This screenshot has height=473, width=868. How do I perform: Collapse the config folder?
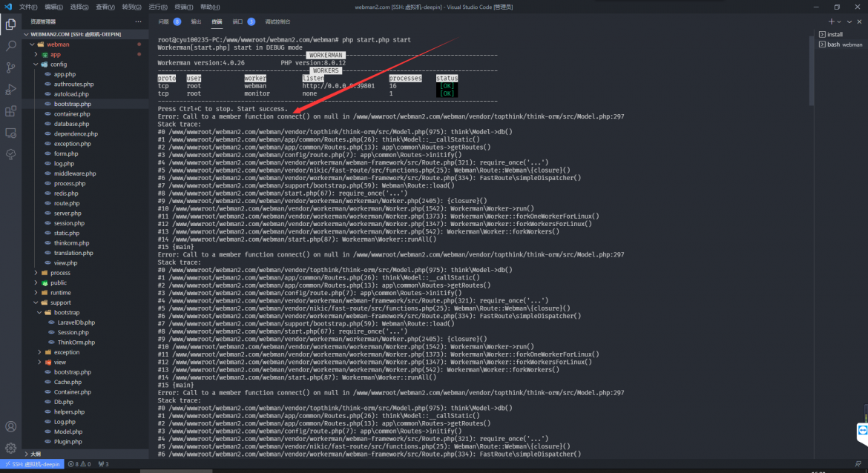(x=36, y=64)
